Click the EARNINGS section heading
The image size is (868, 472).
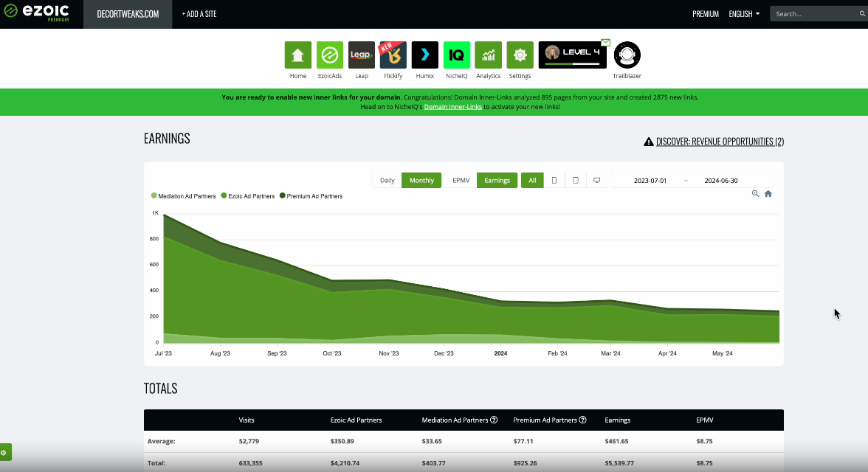pyautogui.click(x=167, y=139)
